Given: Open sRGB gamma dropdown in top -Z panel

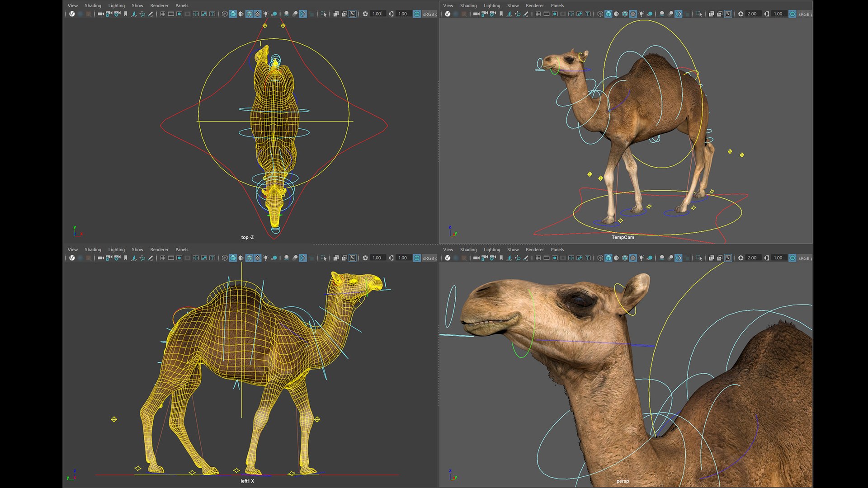Looking at the screenshot, I should tap(429, 14).
